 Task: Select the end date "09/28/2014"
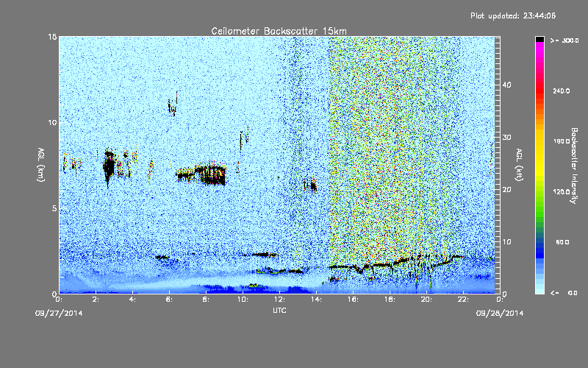500,314
